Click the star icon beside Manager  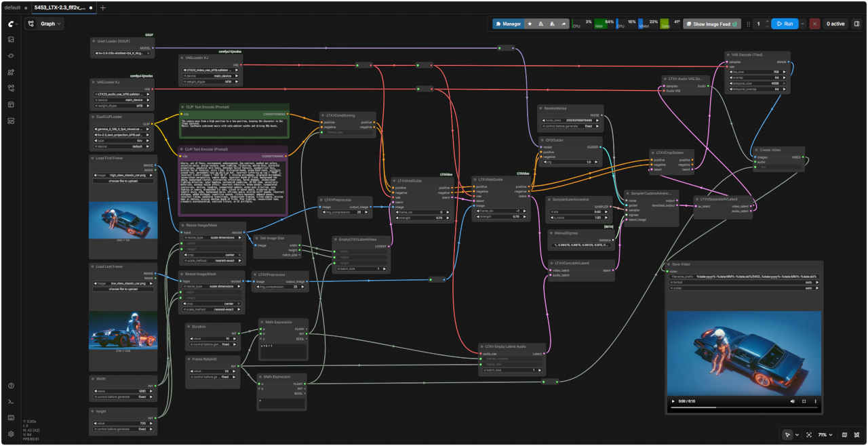530,24
